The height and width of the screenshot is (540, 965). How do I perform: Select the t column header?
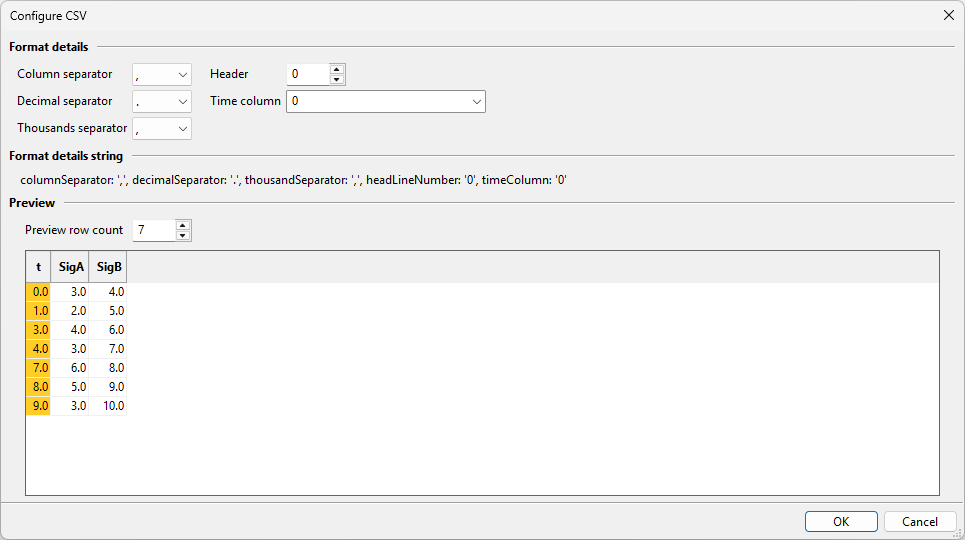point(38,267)
